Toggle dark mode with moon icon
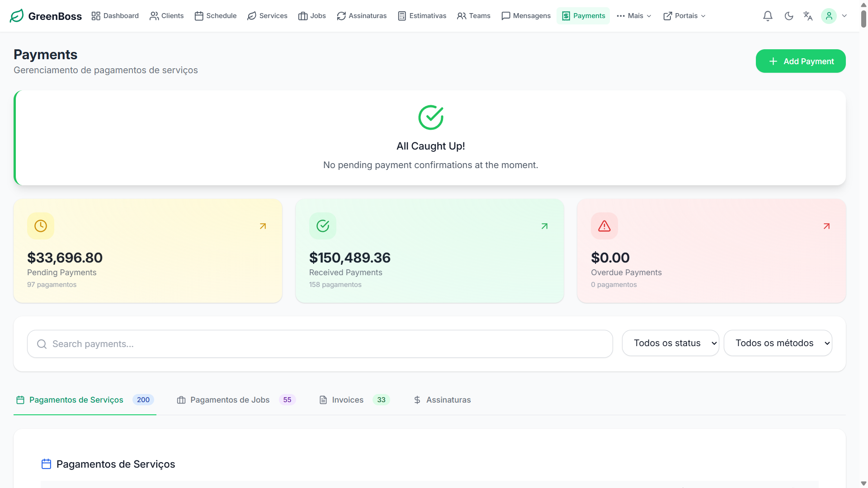 click(x=789, y=16)
